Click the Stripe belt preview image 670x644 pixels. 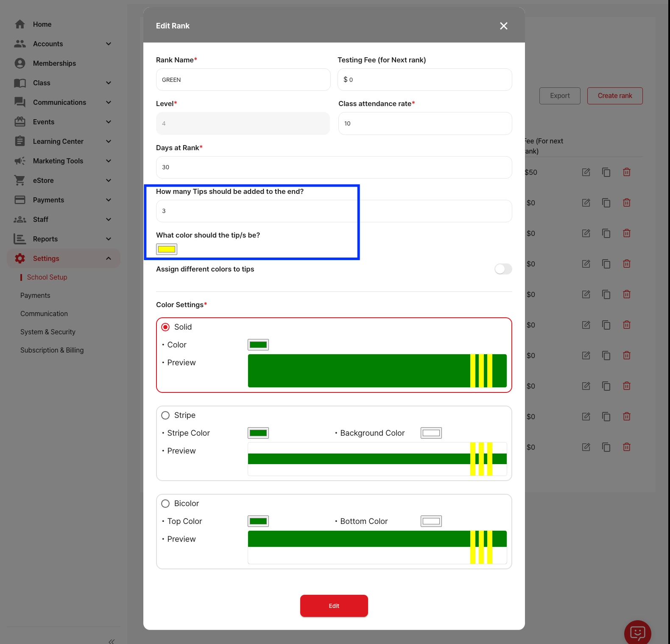point(377,459)
